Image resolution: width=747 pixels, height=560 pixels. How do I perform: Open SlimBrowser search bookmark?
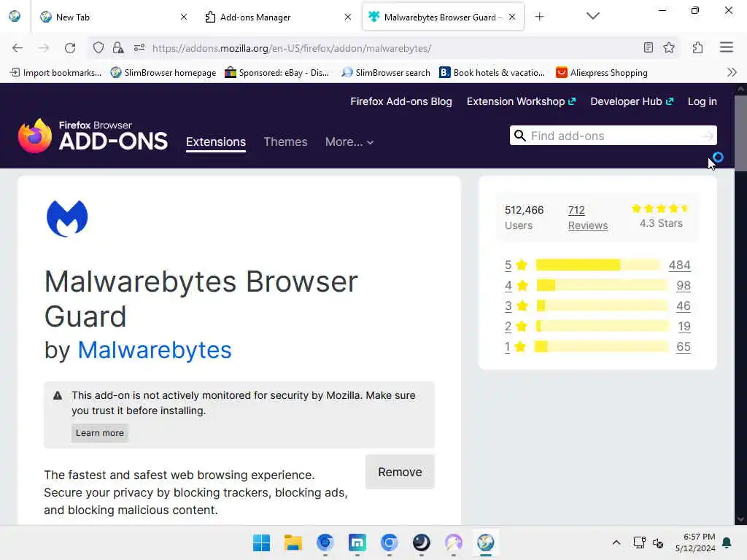pyautogui.click(x=386, y=73)
